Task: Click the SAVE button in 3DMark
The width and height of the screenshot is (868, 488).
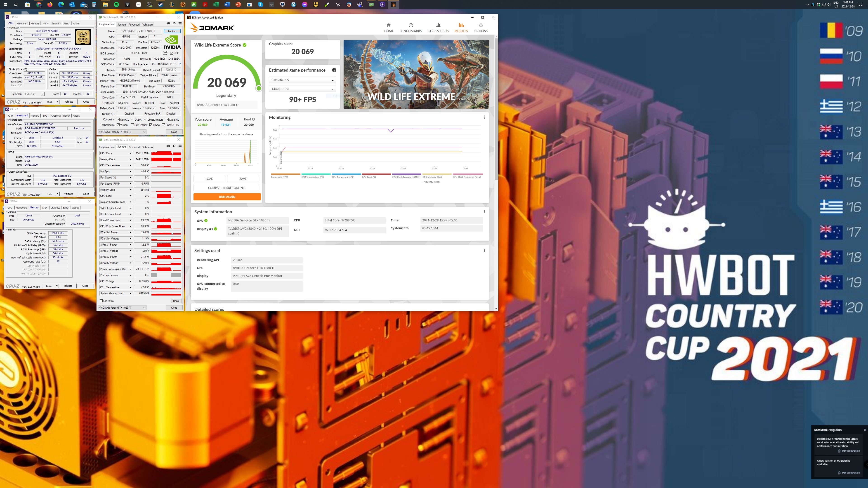Action: pos(243,178)
